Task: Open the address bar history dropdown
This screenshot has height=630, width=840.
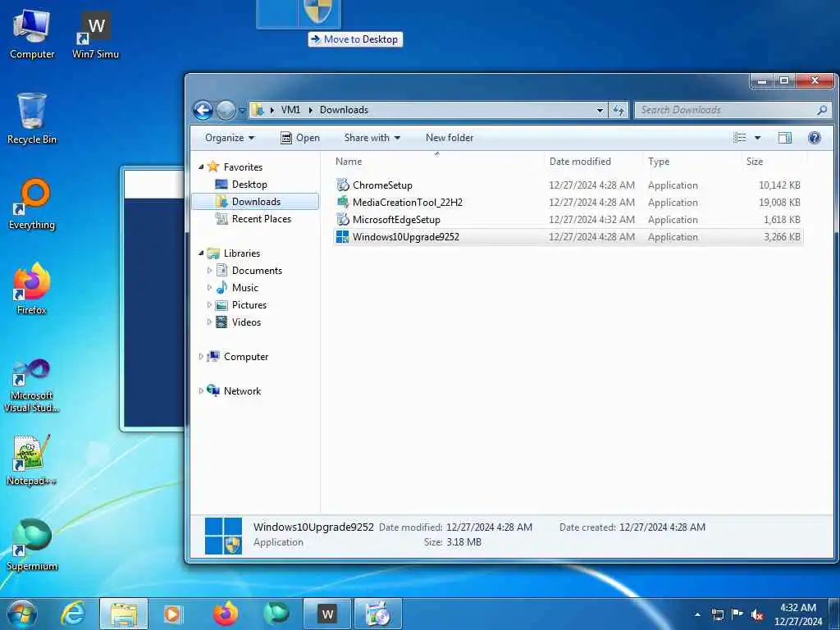Action: pyautogui.click(x=600, y=111)
